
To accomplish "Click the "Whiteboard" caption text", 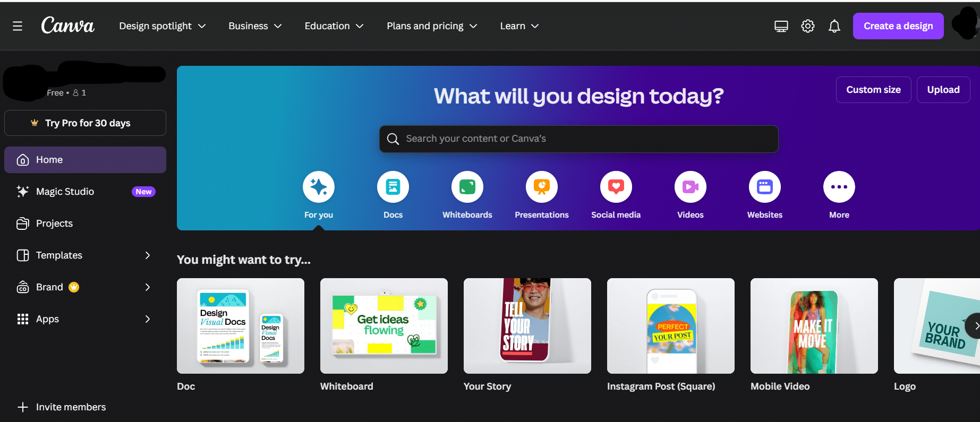I will tap(347, 386).
